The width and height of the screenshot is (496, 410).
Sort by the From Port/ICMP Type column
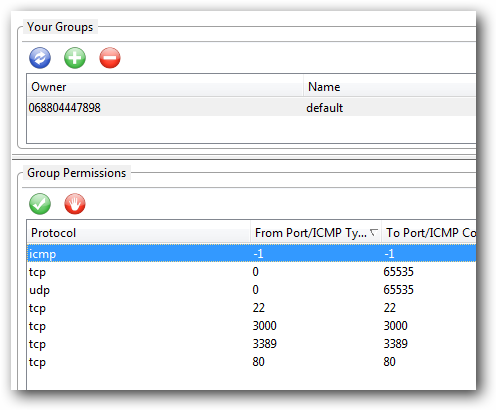[316, 233]
